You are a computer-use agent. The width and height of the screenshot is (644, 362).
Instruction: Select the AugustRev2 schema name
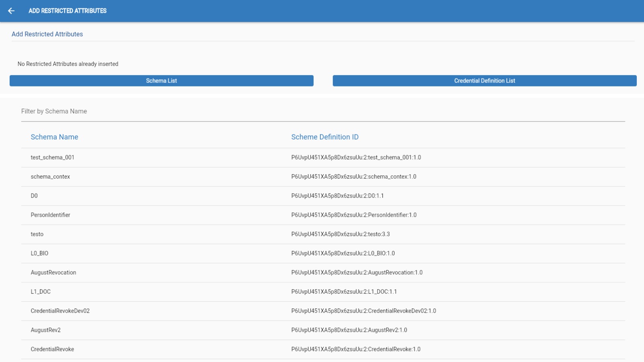45,330
